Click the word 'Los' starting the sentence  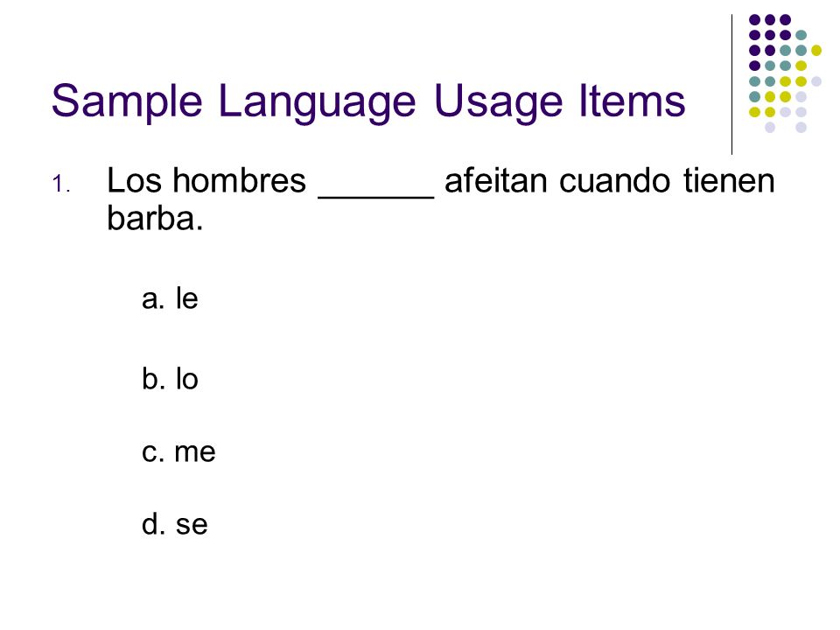[135, 180]
